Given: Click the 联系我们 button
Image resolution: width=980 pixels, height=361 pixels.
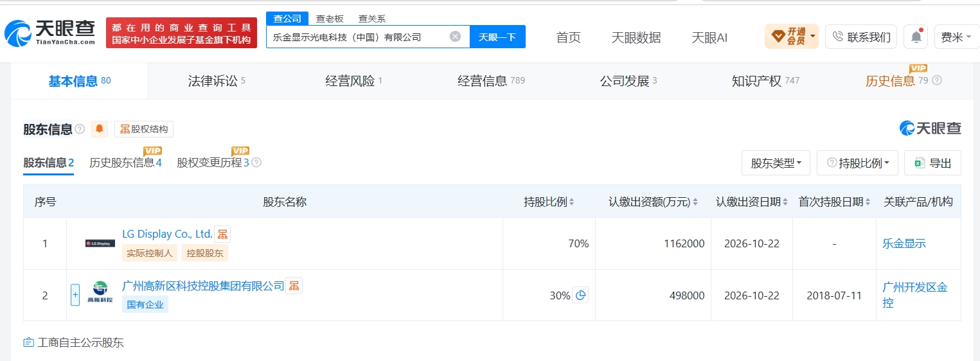Looking at the screenshot, I should pyautogui.click(x=861, y=37).
